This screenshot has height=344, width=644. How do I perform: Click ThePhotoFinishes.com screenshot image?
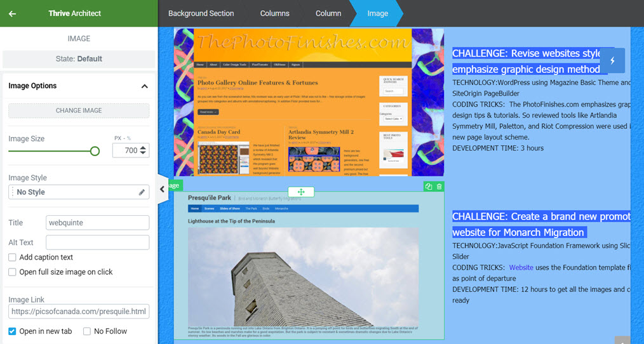point(309,102)
